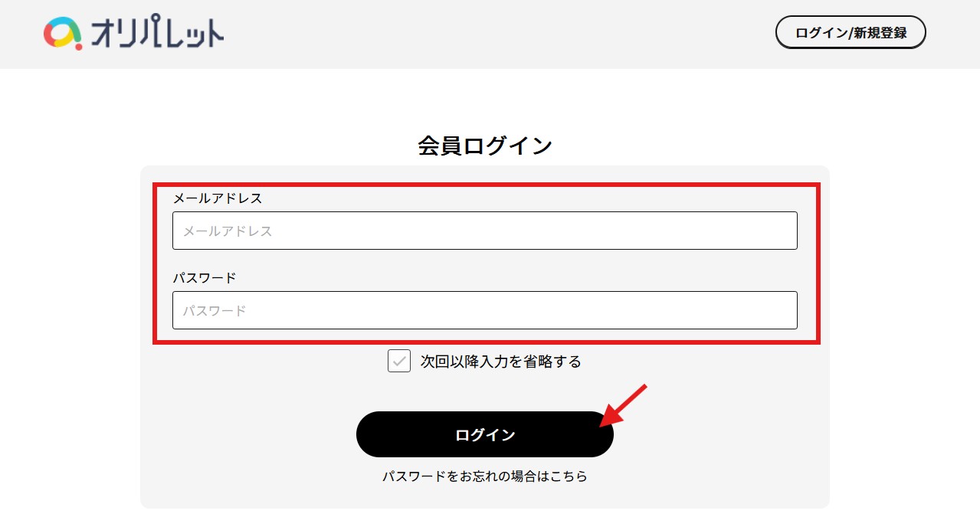Click the 会員ログイン heading
980x527 pixels.
point(485,146)
